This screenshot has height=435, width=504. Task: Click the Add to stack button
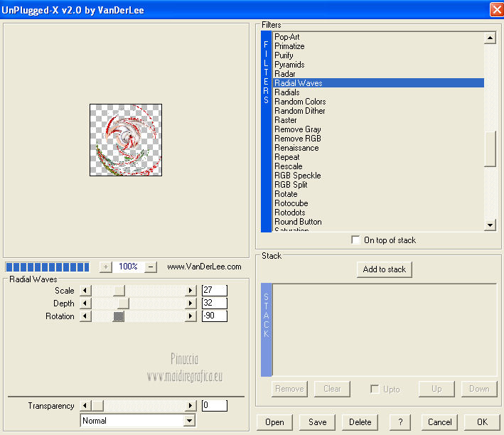pos(385,269)
